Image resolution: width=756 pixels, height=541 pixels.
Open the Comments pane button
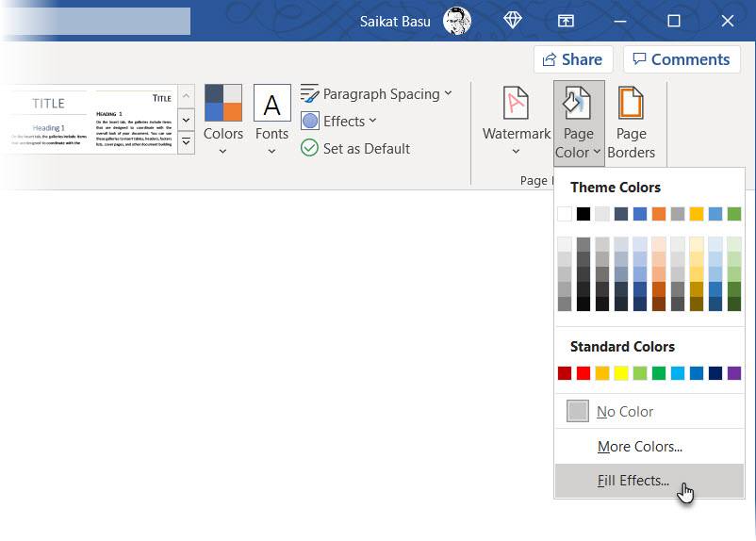[x=681, y=59]
